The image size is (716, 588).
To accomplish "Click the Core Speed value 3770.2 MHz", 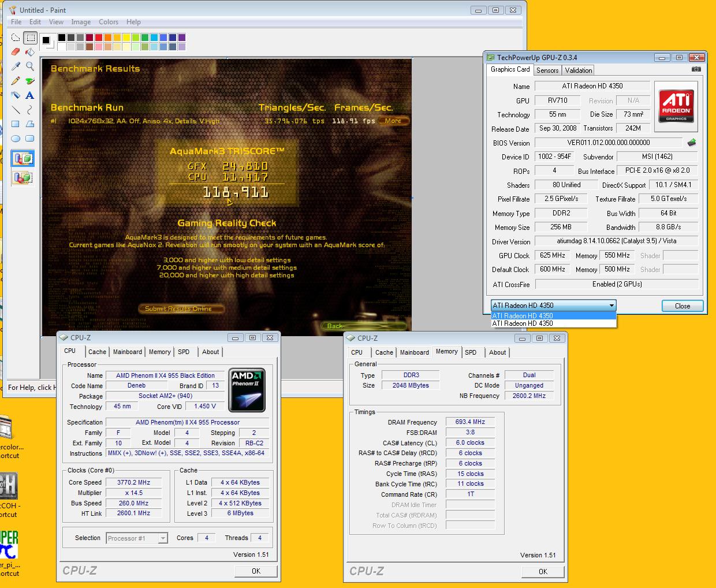I will (133, 483).
